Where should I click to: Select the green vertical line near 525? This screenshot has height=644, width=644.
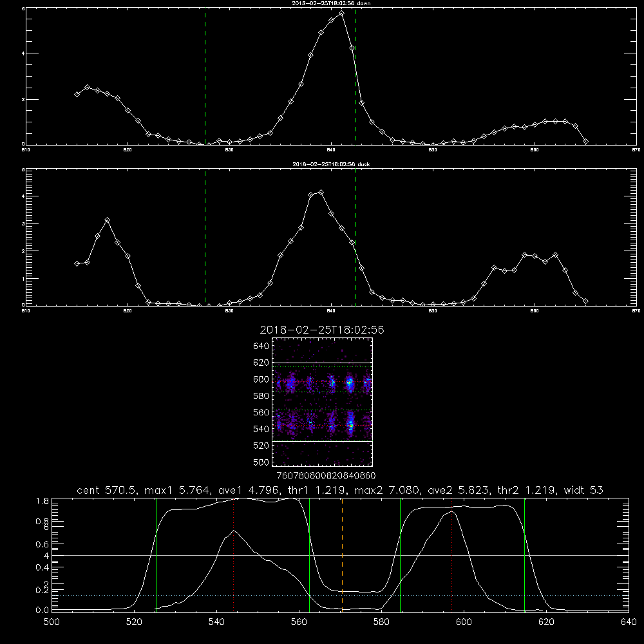[156, 554]
